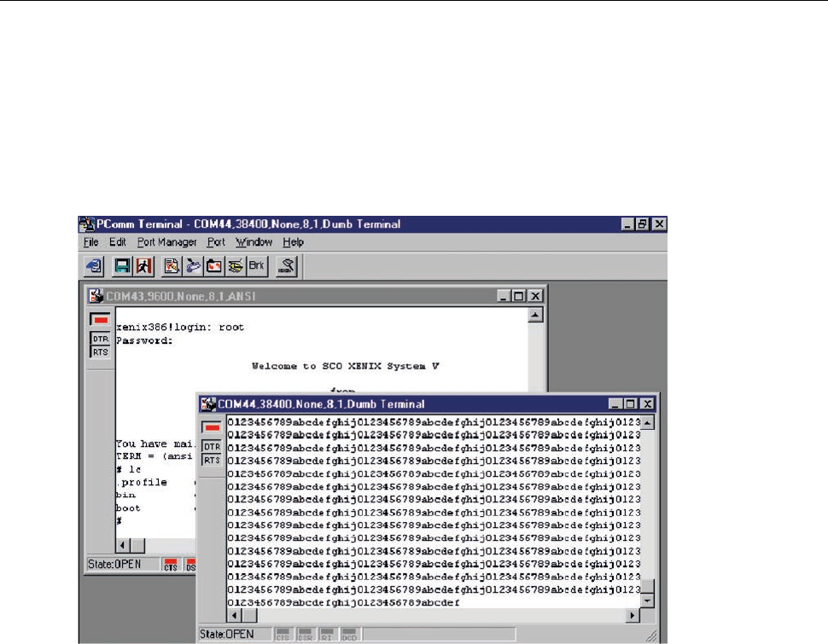Click the fifth toolbar icon with blue plug

[193, 266]
